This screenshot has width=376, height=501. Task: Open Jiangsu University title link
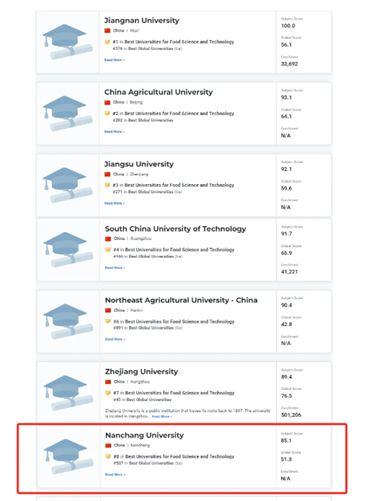tap(139, 164)
